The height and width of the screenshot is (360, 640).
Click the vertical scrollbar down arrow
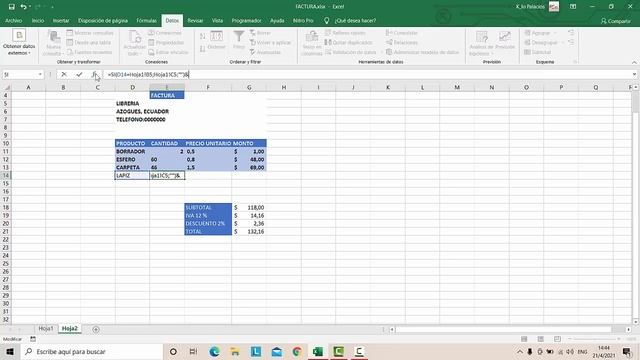tap(636, 322)
